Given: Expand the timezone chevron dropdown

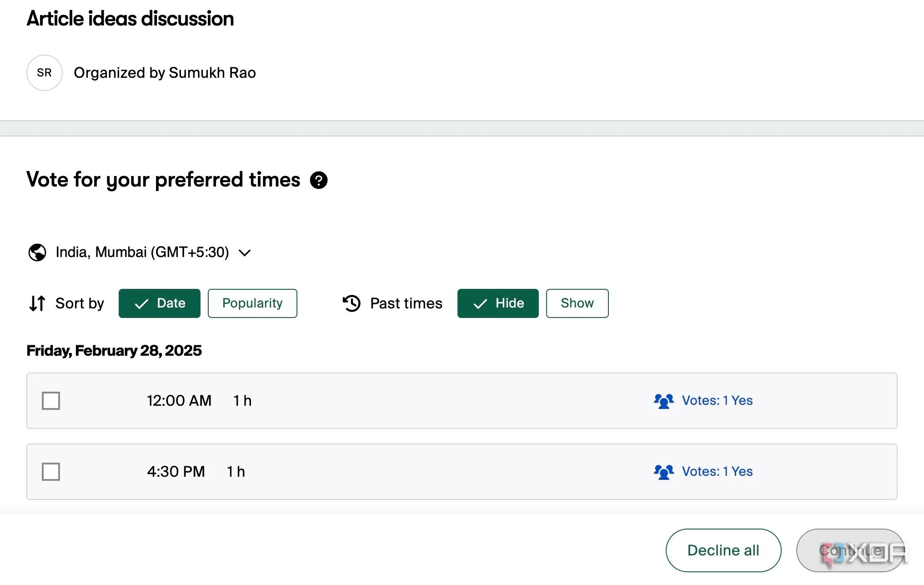Looking at the screenshot, I should pos(245,253).
